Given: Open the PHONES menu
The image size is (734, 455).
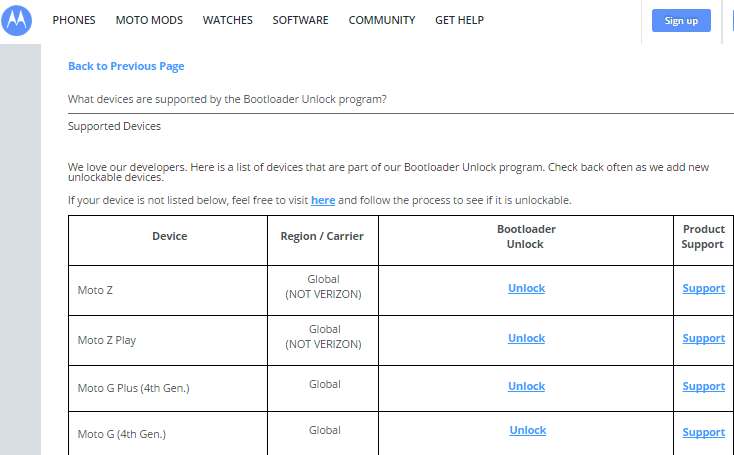Looking at the screenshot, I should pos(74,20).
